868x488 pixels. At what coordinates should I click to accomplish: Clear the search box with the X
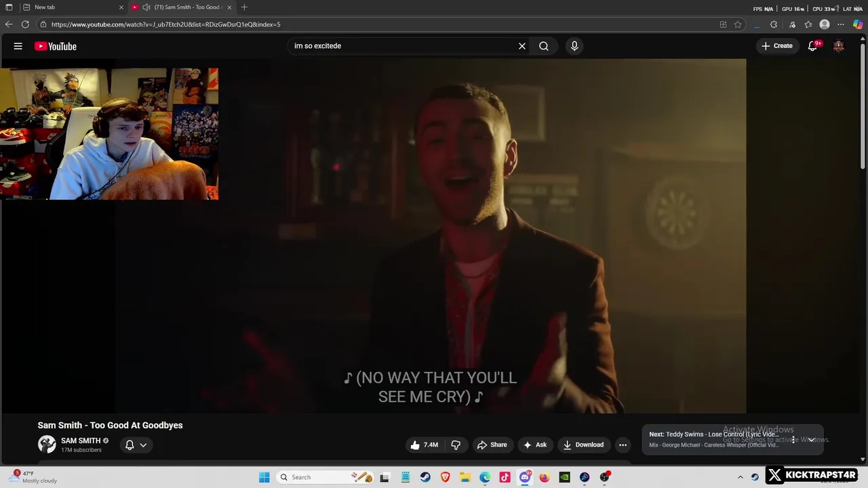pos(522,46)
